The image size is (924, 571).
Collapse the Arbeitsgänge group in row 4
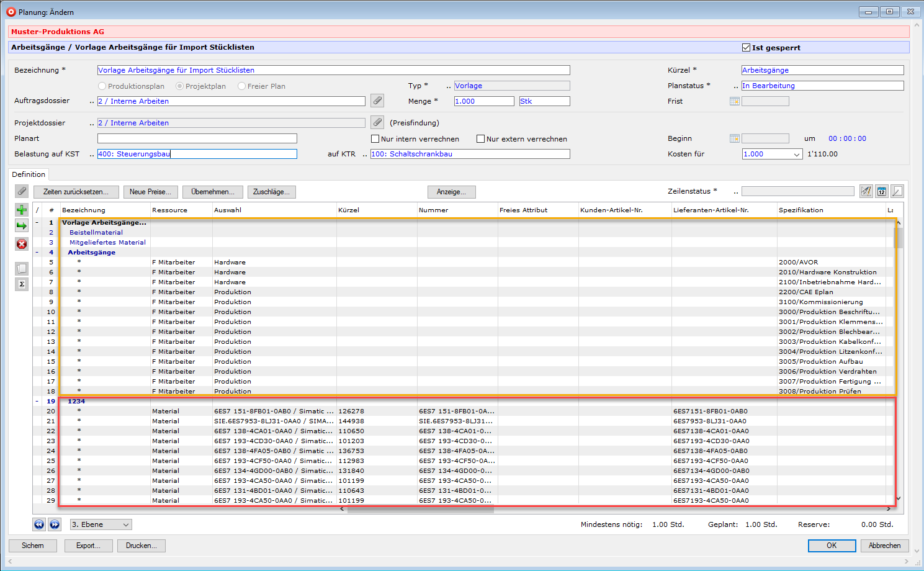(37, 253)
